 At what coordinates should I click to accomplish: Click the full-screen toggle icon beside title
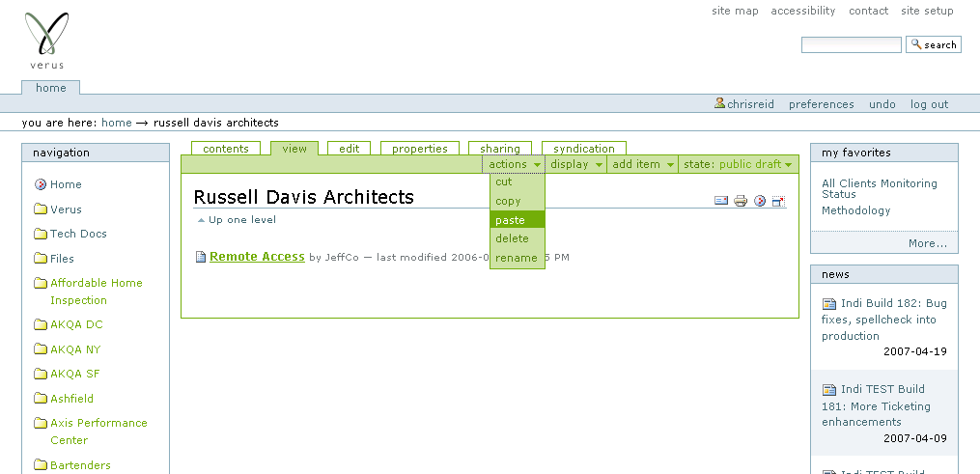[x=779, y=201]
